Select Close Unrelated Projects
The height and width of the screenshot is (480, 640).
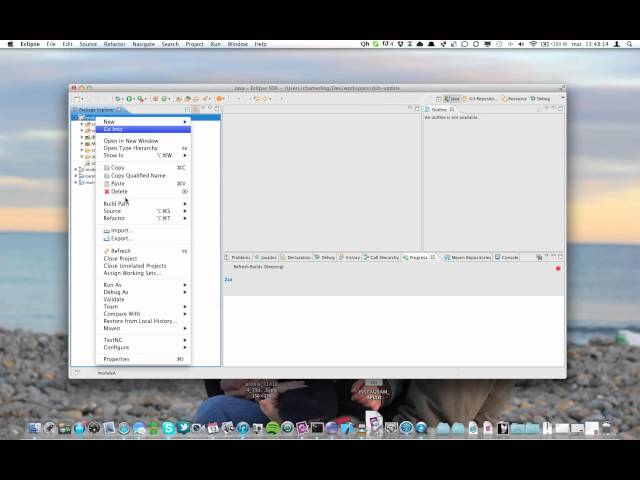coord(143,266)
